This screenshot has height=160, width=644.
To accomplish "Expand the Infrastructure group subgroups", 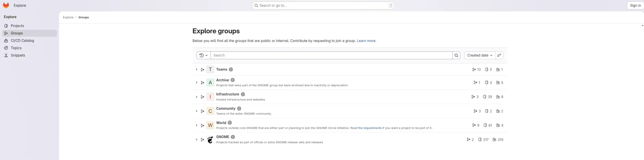I will tap(196, 97).
